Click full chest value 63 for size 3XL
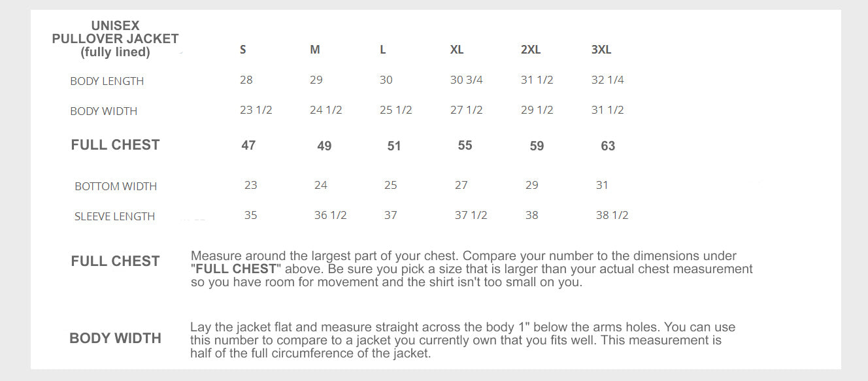This screenshot has height=381, width=868. [608, 146]
